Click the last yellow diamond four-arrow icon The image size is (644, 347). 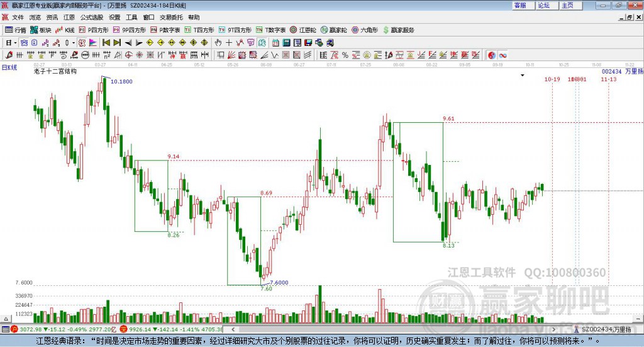point(204,43)
